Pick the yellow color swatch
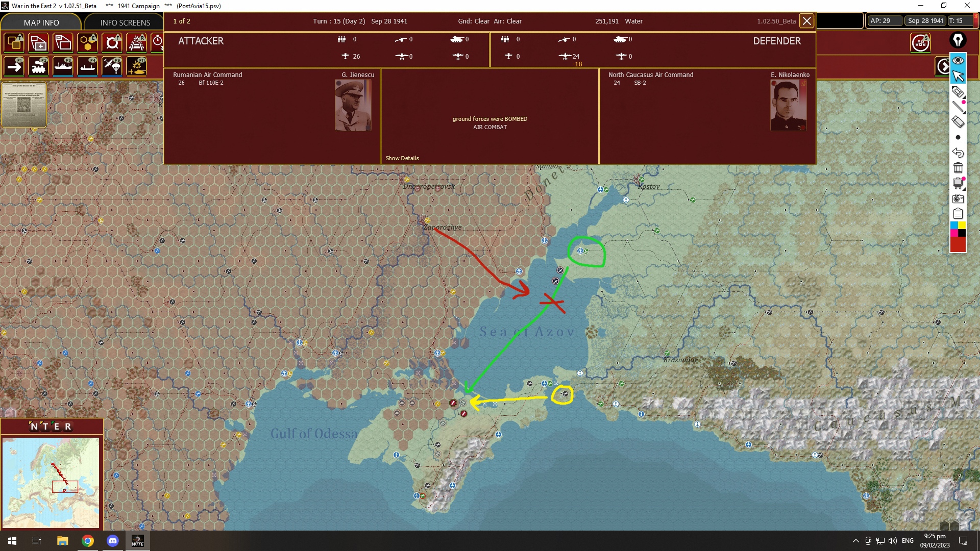 pyautogui.click(x=962, y=226)
